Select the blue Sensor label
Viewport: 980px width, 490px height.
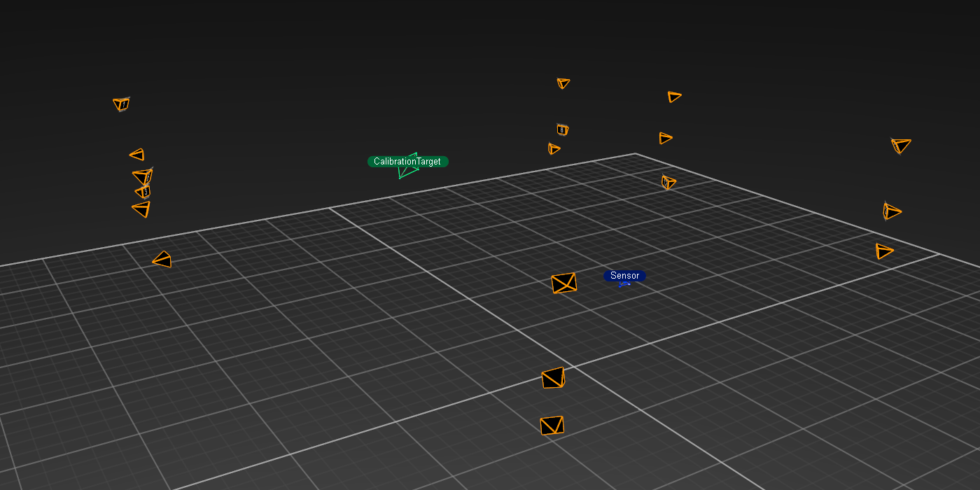624,276
